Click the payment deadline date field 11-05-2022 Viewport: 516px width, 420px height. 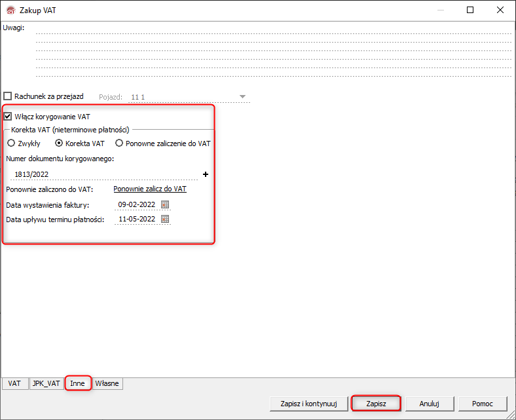pyautogui.click(x=137, y=219)
